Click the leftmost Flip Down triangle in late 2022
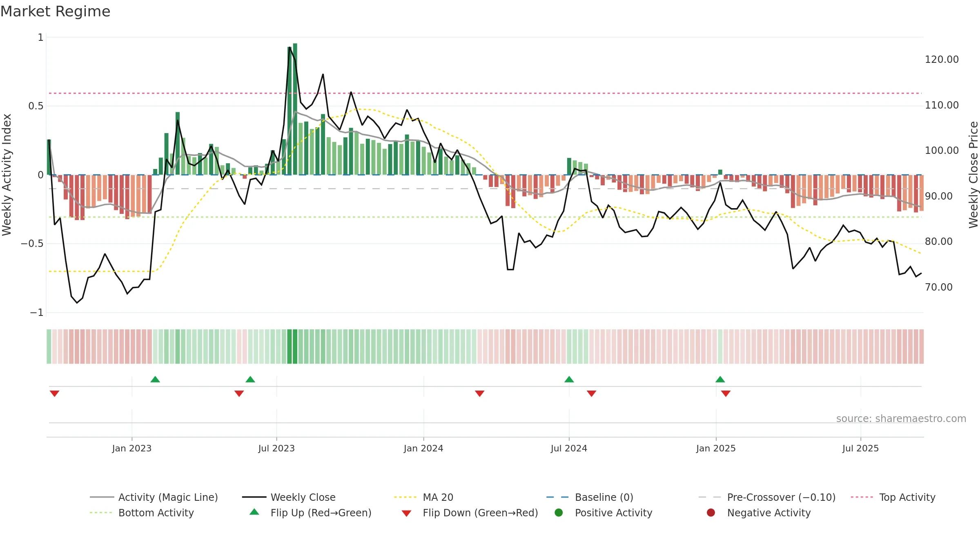Image resolution: width=980 pixels, height=551 pixels. coord(55,393)
